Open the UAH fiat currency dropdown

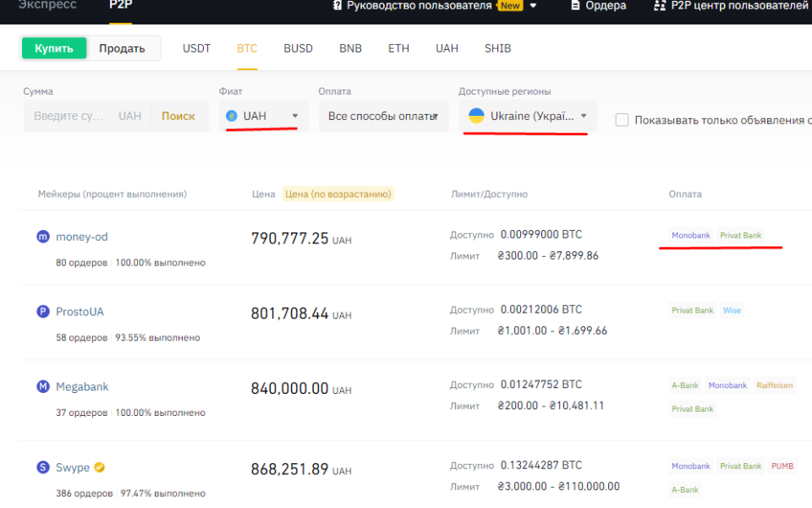pos(263,116)
